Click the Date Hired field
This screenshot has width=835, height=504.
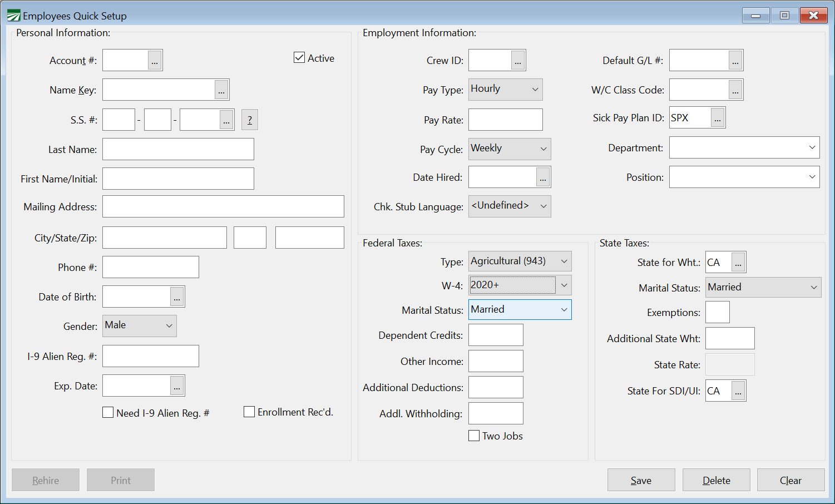point(502,177)
